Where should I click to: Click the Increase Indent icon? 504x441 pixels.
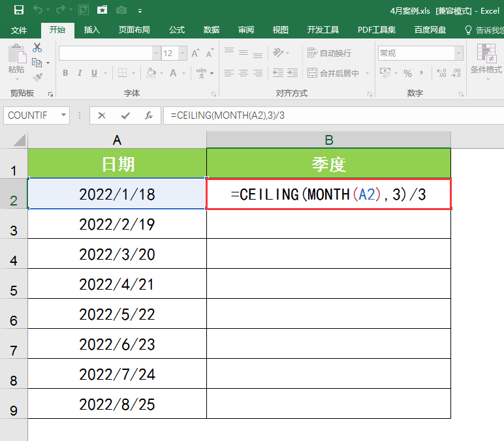coord(292,73)
